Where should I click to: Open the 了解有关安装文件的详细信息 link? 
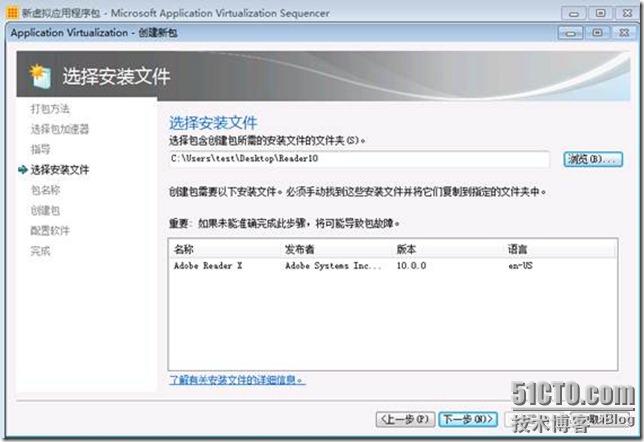[x=237, y=380]
